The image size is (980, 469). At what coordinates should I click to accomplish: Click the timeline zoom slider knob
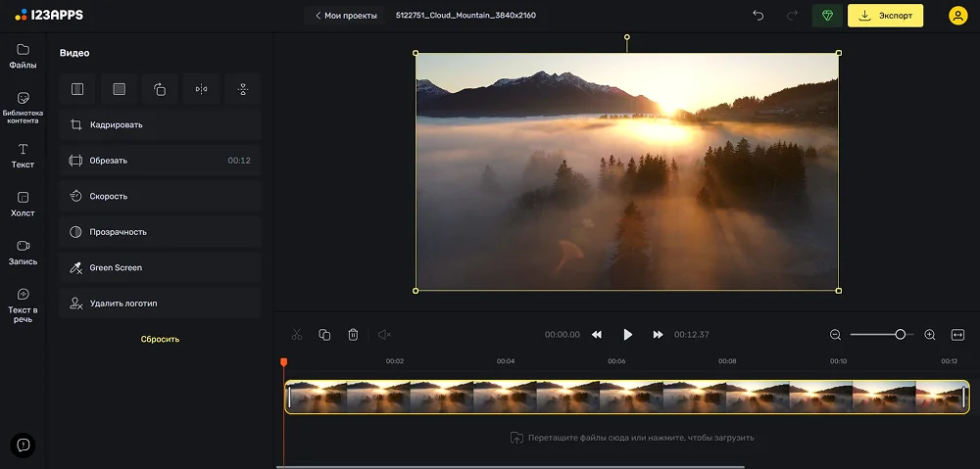(x=900, y=335)
